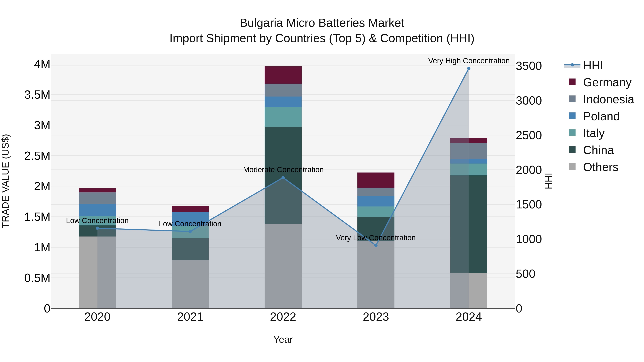Viewport: 644px width, 362px height.
Task: Select the 2021 HHI data point
Action: 190,232
